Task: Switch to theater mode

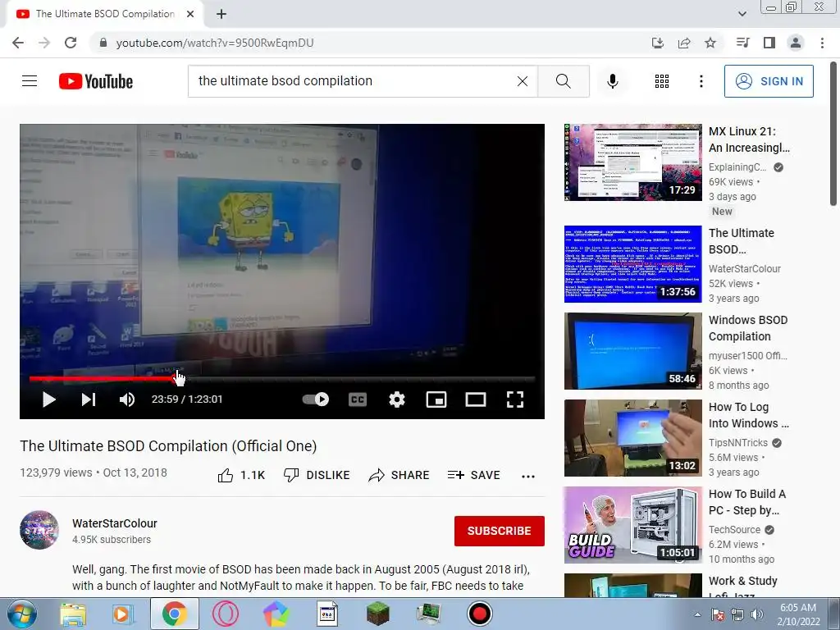Action: (476, 399)
